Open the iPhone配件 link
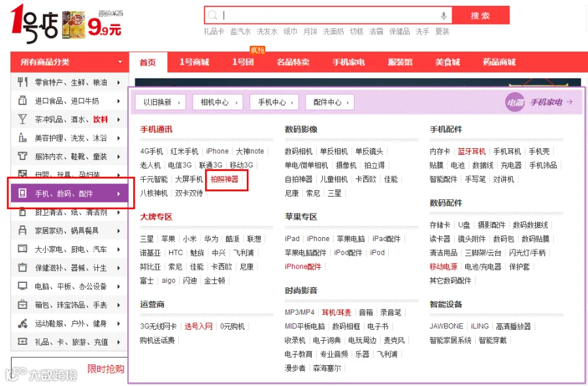 (303, 266)
